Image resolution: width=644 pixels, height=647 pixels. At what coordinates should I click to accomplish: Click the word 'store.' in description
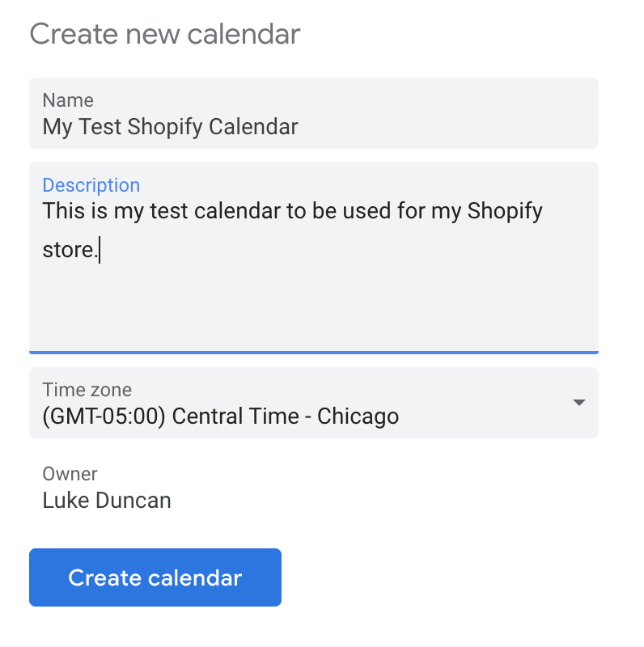click(x=70, y=250)
